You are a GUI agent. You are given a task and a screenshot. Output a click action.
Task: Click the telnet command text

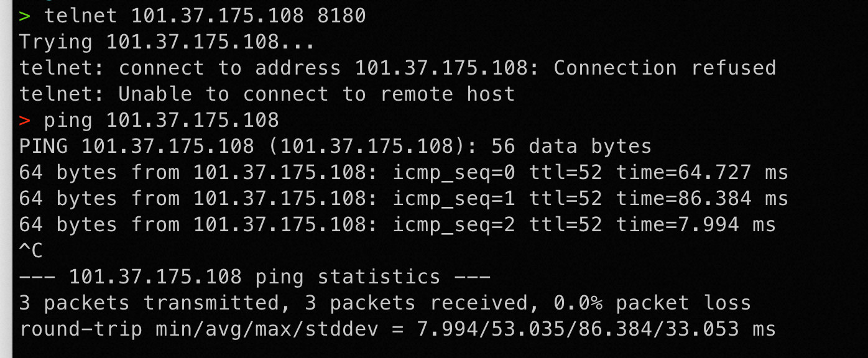[x=205, y=16]
